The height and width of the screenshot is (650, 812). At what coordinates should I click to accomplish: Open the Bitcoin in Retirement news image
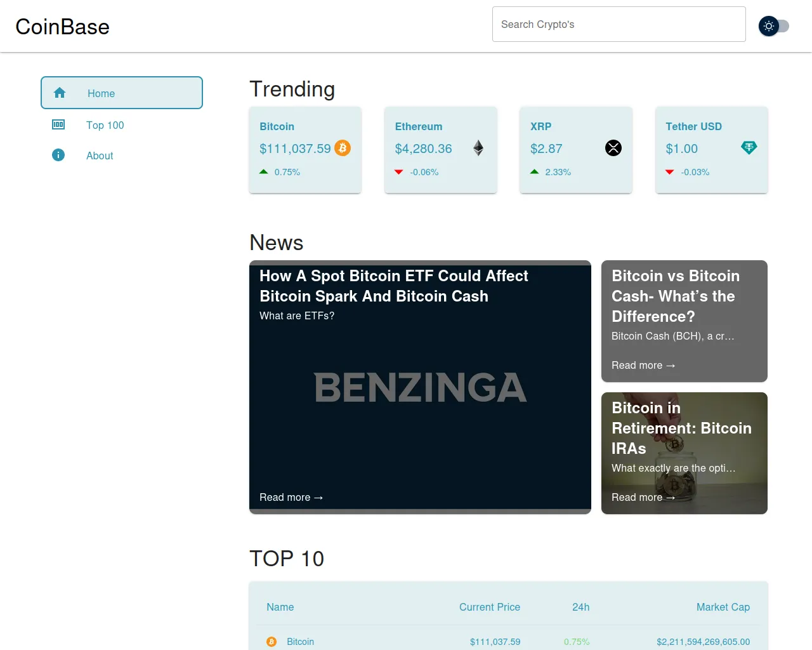coord(684,453)
